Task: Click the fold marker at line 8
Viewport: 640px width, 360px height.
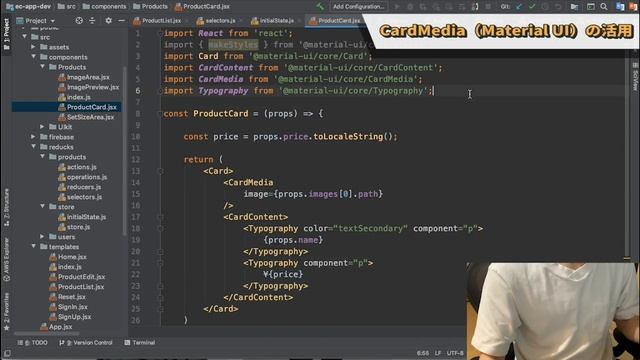Action: coord(160,114)
